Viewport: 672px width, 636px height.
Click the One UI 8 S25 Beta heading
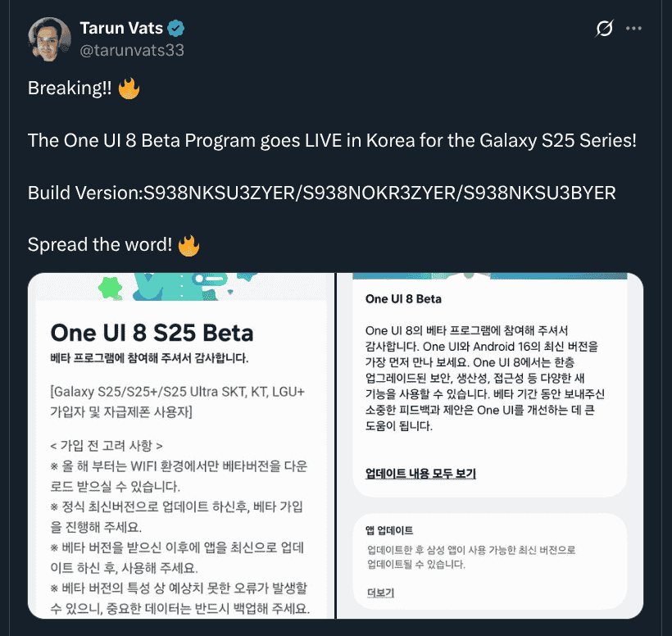(x=152, y=333)
